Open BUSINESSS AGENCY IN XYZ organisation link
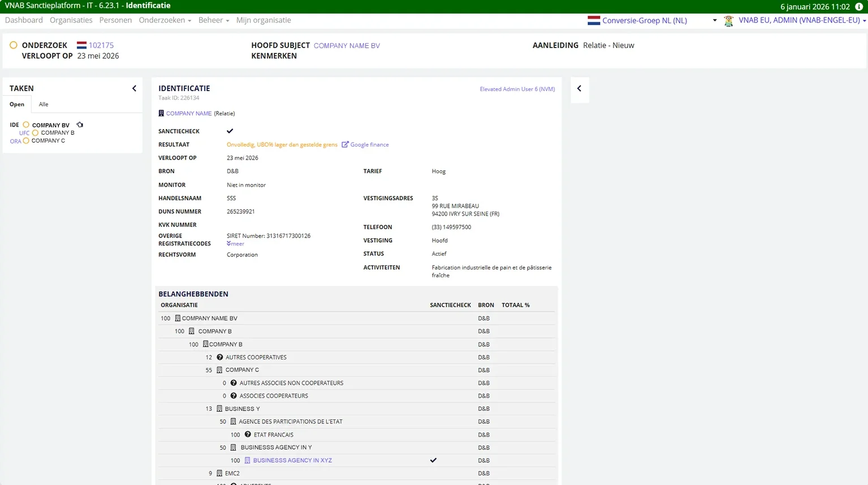This screenshot has width=868, height=485. 292,461
